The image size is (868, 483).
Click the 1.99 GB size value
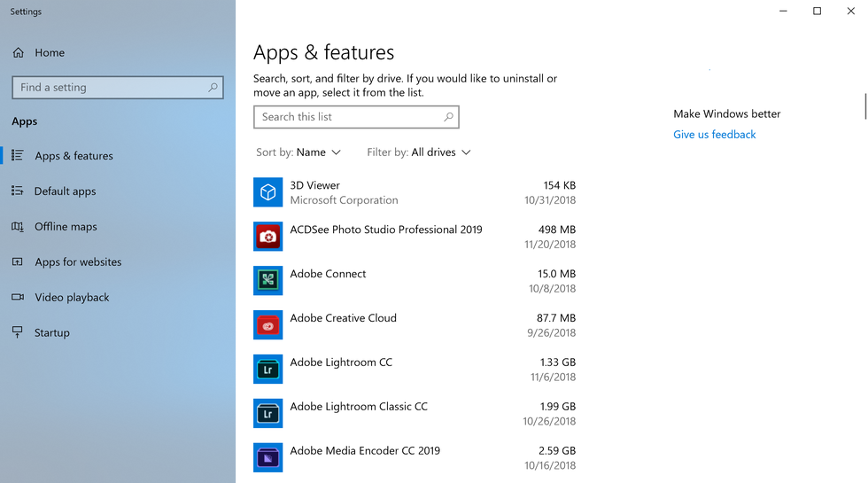pyautogui.click(x=557, y=407)
